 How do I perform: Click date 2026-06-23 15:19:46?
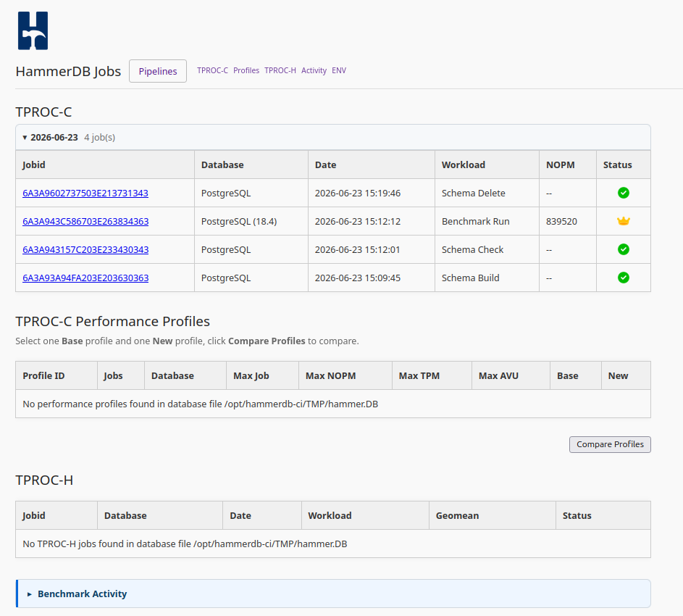[x=358, y=193]
